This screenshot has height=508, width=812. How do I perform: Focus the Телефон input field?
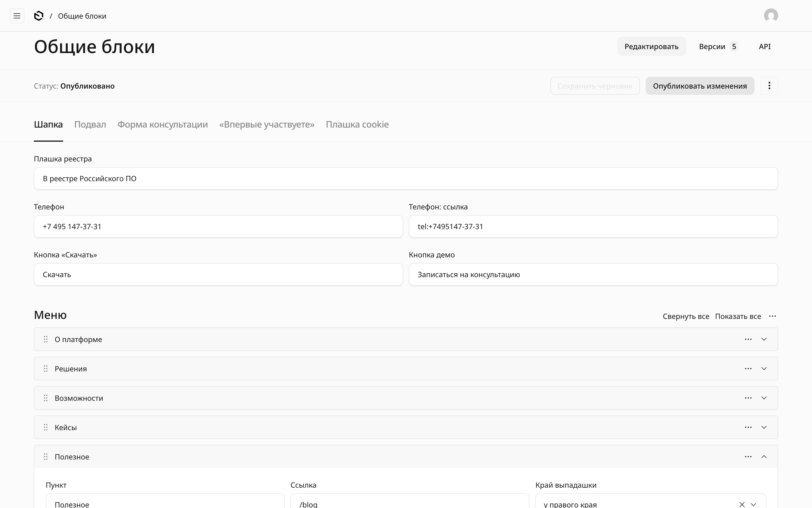tap(218, 226)
